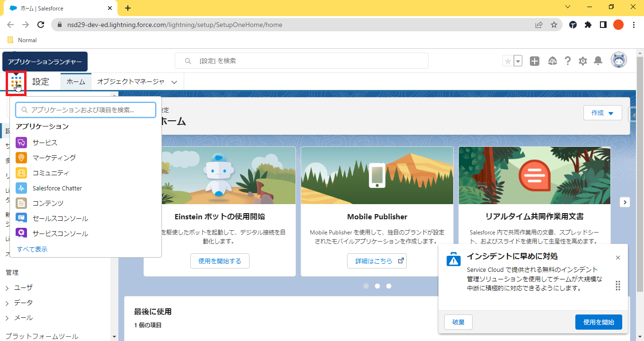Select the マーケティング app icon
644x341 pixels.
(21, 158)
